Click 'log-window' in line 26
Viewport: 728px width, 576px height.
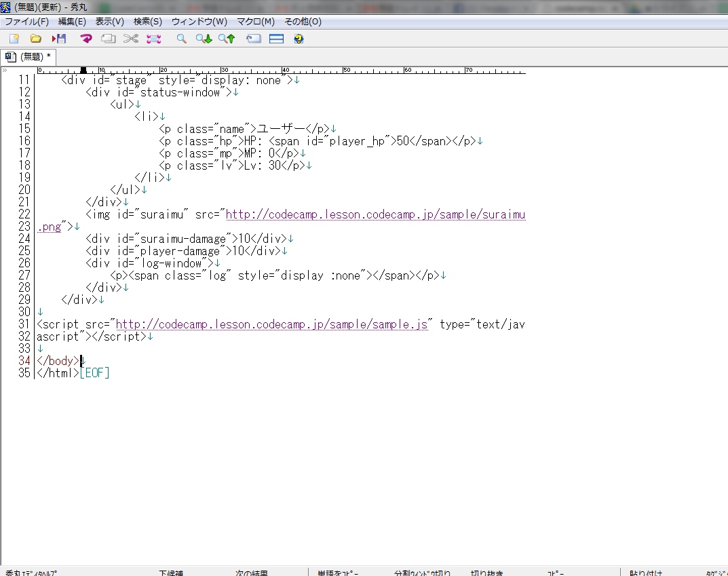click(x=171, y=263)
